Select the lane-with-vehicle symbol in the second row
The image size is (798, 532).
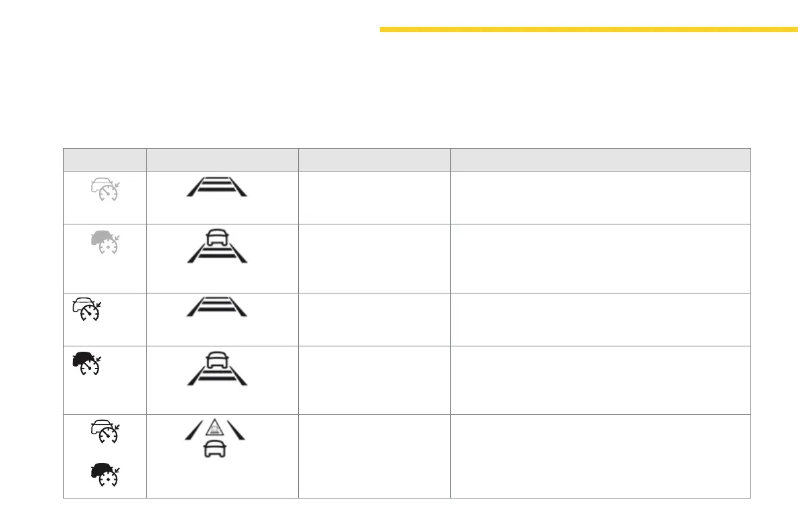click(216, 245)
